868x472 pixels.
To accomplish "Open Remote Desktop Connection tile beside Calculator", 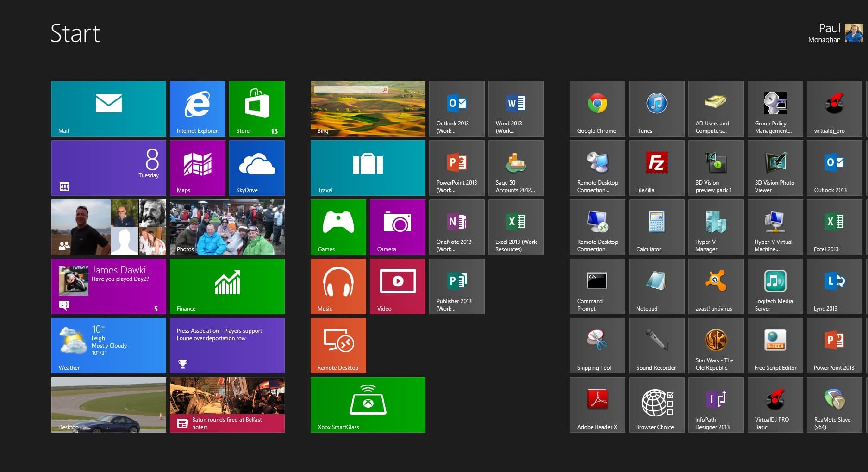I will coord(598,227).
